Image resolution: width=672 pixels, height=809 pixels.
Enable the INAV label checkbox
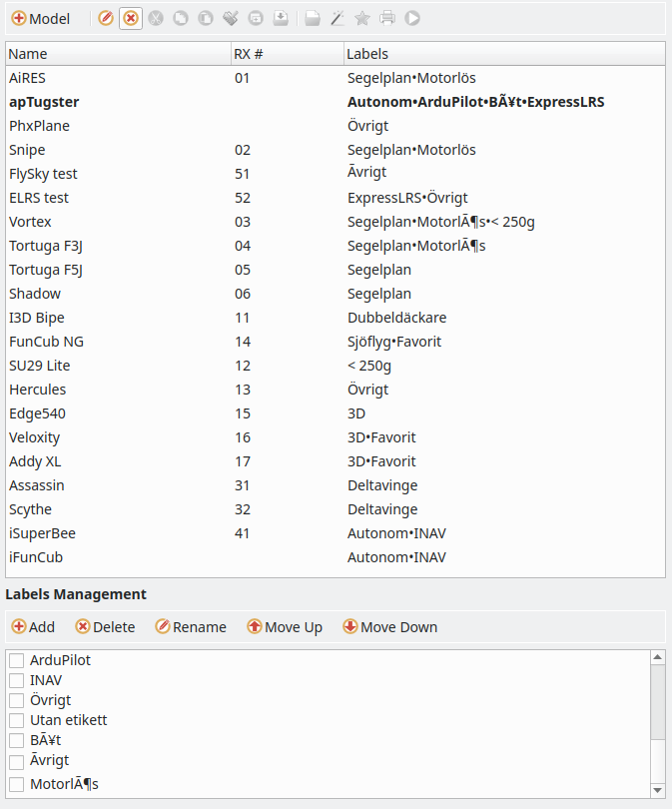pyautogui.click(x=16, y=680)
